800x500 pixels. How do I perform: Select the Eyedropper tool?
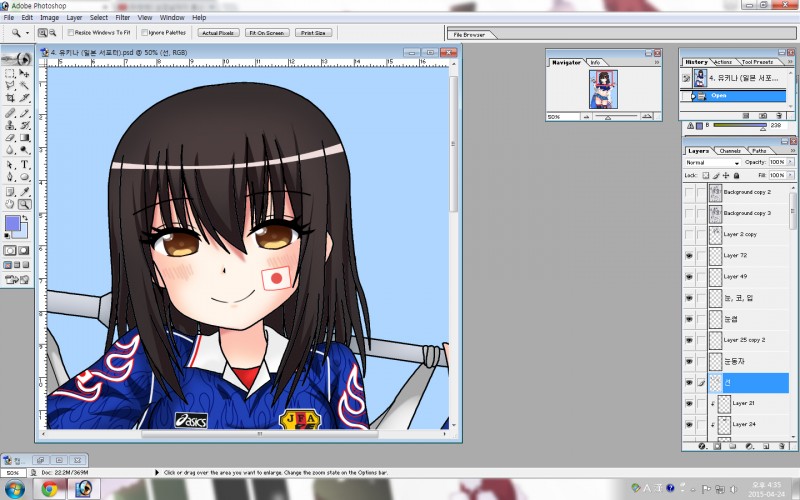point(24,191)
